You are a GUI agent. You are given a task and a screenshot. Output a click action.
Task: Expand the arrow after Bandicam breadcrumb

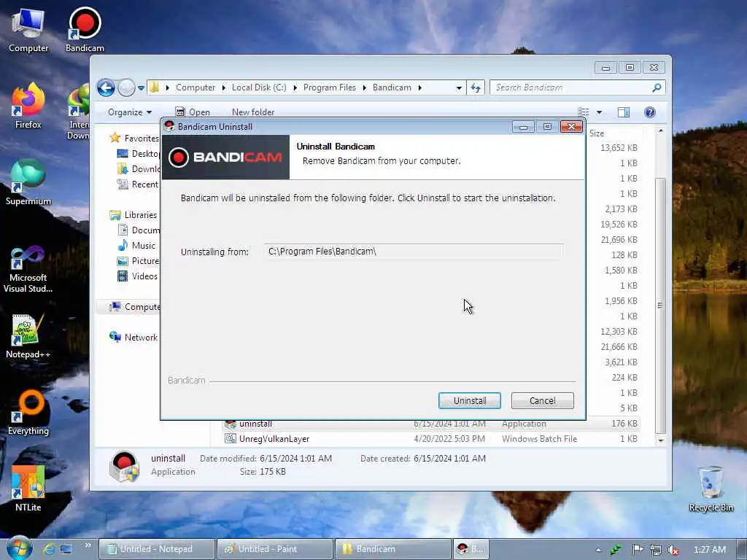(x=419, y=87)
